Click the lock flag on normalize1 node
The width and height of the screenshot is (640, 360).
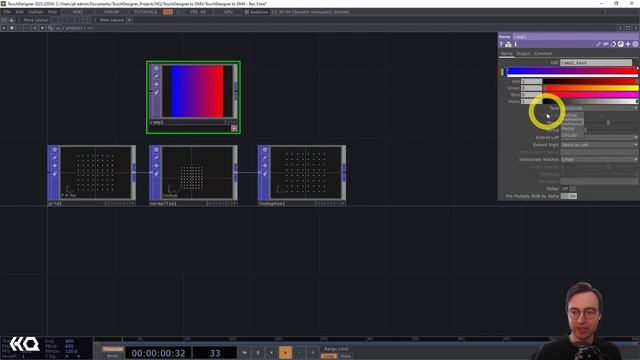(x=156, y=173)
